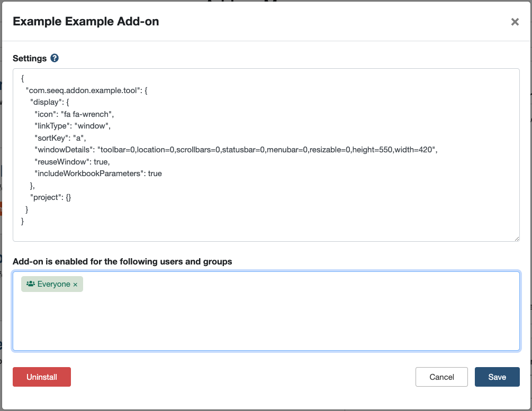This screenshot has height=411, width=532.
Task: Remove the Everyone group tag
Action: [x=75, y=285]
